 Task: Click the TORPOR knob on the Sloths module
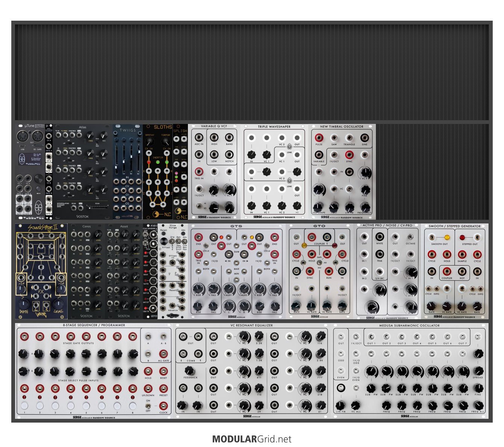165,141
